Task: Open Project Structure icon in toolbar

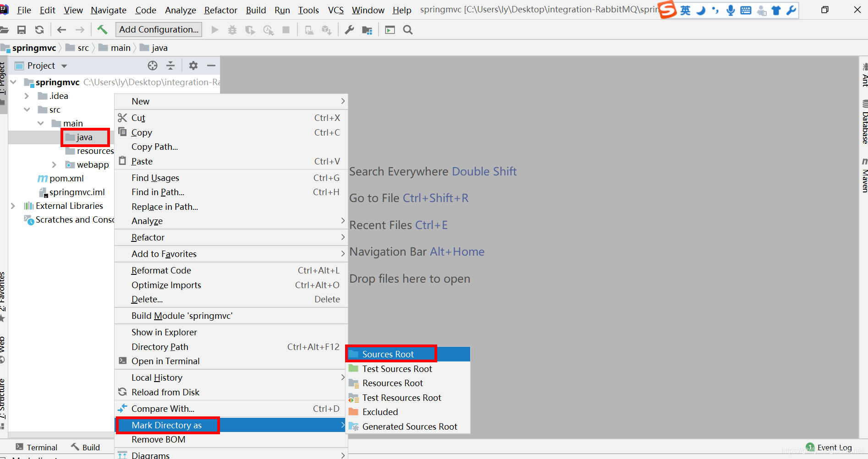Action: tap(367, 30)
